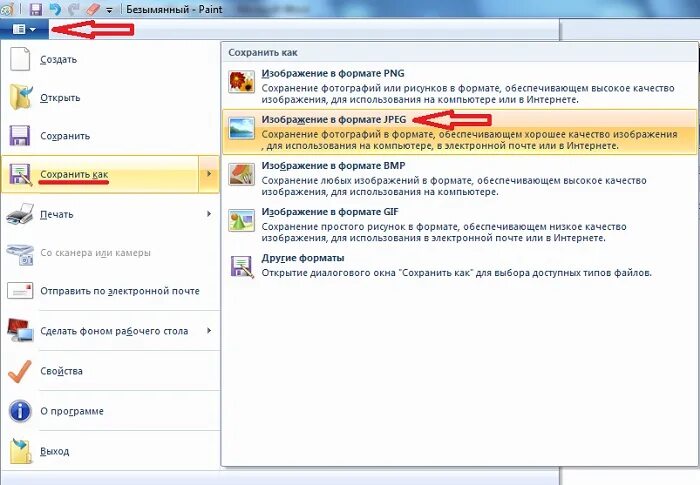This screenshot has width=700, height=485.
Task: Click the printer icon next to Печать
Action: [x=20, y=214]
